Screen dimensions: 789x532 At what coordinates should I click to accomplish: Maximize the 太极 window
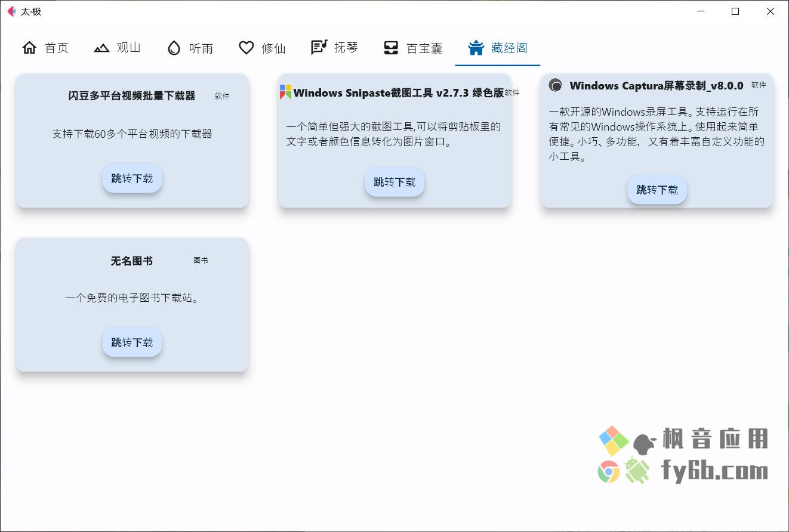click(735, 11)
